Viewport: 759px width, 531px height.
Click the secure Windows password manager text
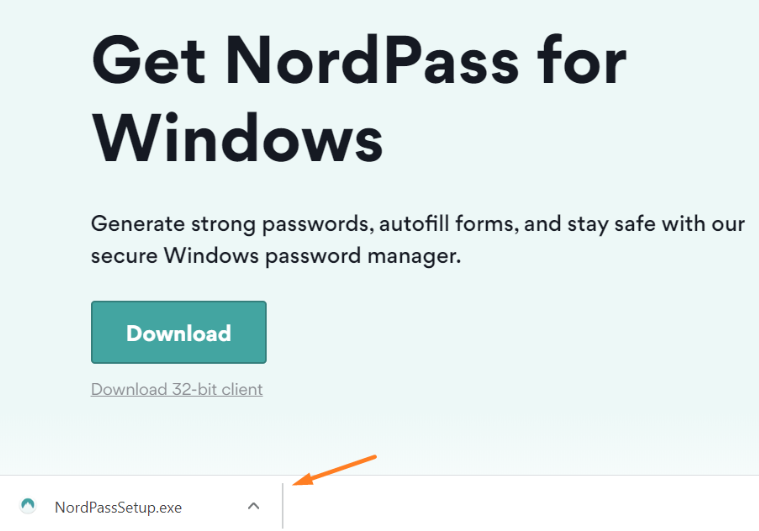[276, 256]
